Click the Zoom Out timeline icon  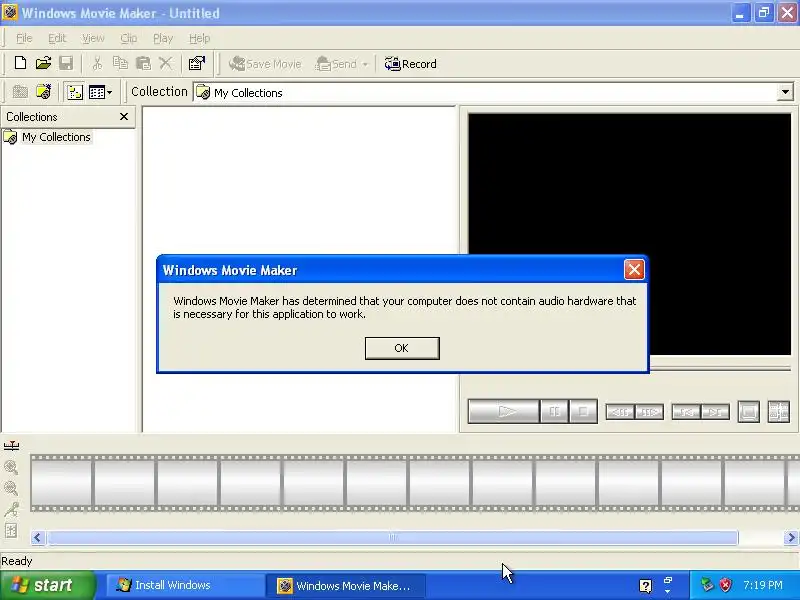(x=11, y=488)
